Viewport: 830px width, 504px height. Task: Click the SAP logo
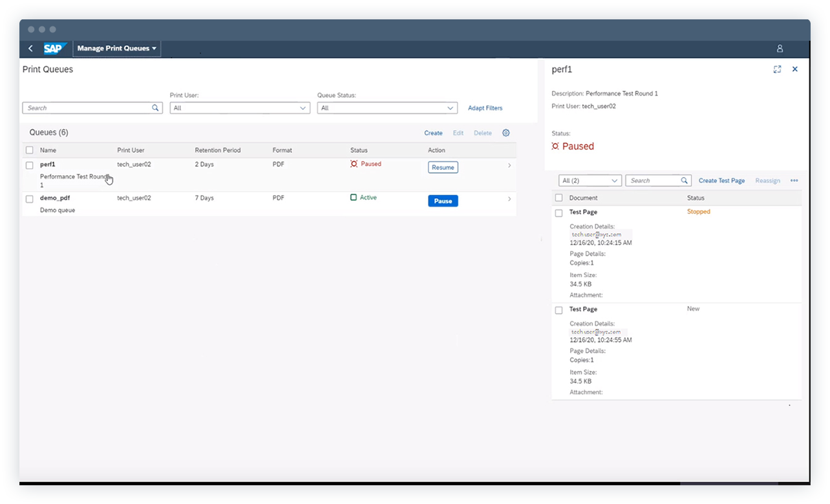53,48
